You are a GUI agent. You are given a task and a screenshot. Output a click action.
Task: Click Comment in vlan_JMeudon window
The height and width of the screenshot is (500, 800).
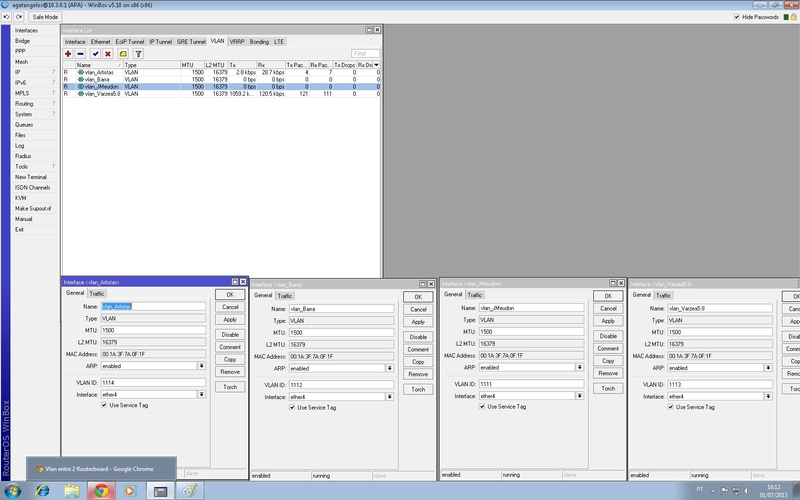pyautogui.click(x=608, y=348)
